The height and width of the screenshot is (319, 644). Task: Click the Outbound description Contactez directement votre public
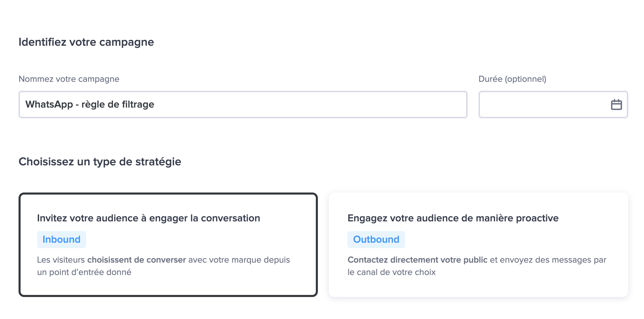tap(477, 266)
